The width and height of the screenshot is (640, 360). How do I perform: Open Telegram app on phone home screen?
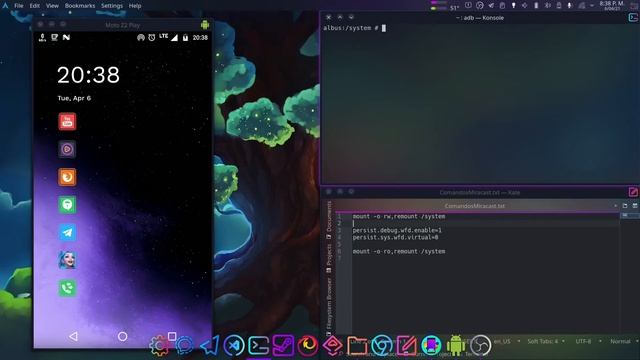tap(67, 233)
